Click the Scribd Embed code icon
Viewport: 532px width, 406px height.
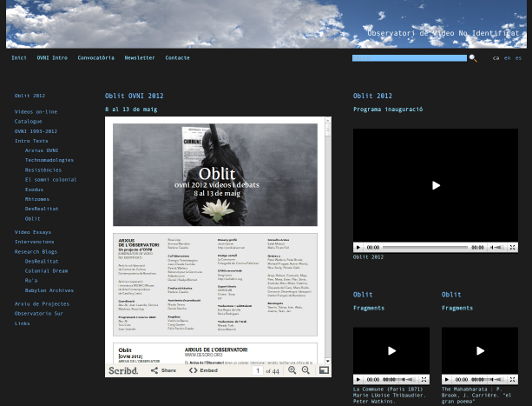(x=193, y=370)
